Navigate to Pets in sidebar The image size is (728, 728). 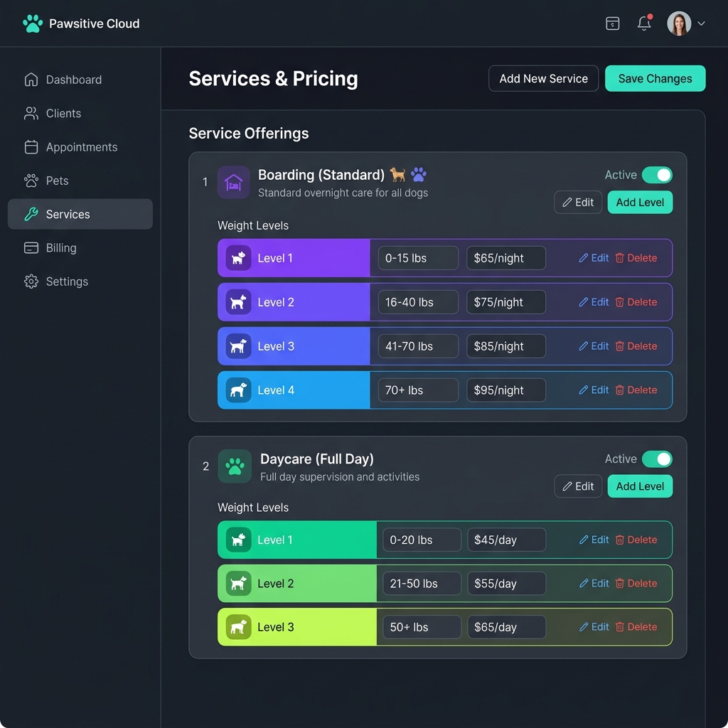(x=80, y=181)
